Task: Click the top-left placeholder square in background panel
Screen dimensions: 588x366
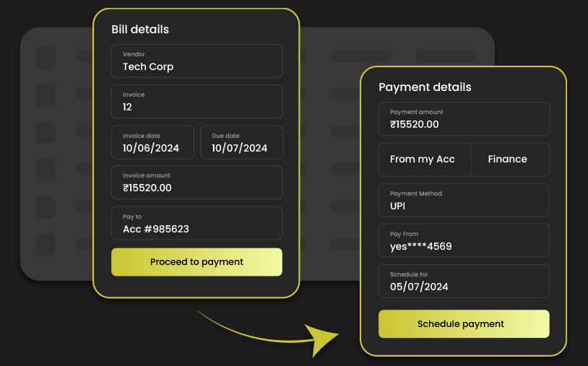Action: pyautogui.click(x=46, y=57)
